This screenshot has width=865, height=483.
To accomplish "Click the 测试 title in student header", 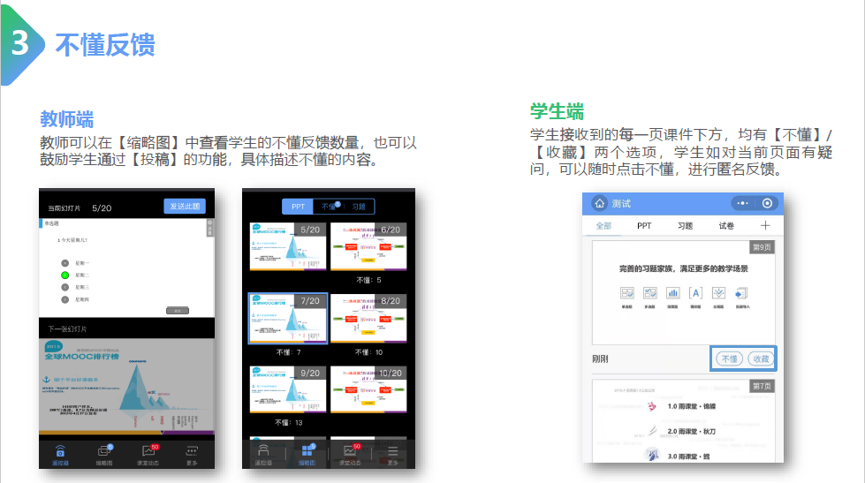I will 621,203.
